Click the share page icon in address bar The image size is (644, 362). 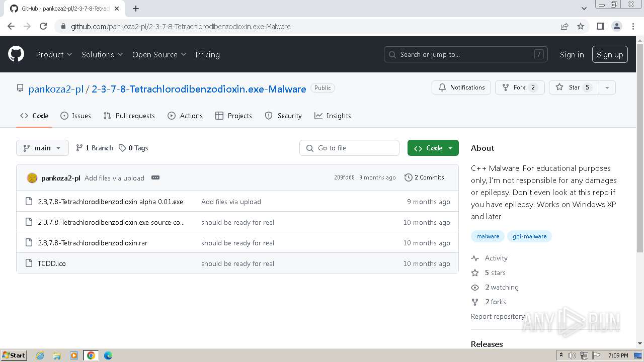pyautogui.click(x=565, y=26)
